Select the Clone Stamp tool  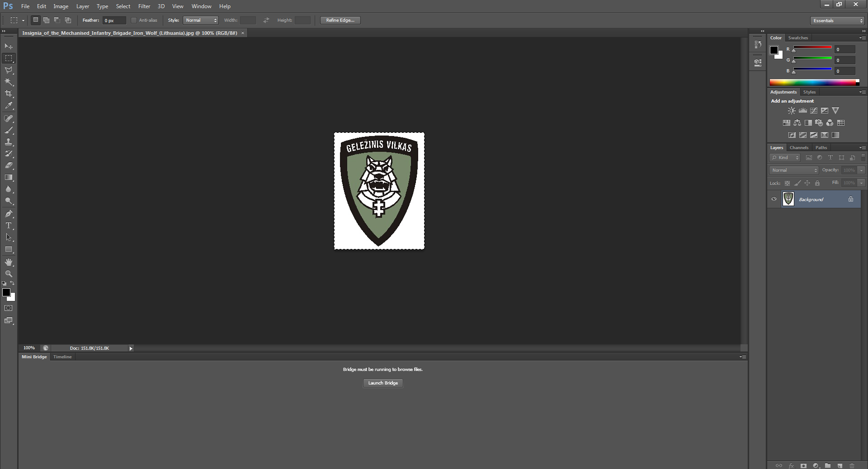(9, 142)
